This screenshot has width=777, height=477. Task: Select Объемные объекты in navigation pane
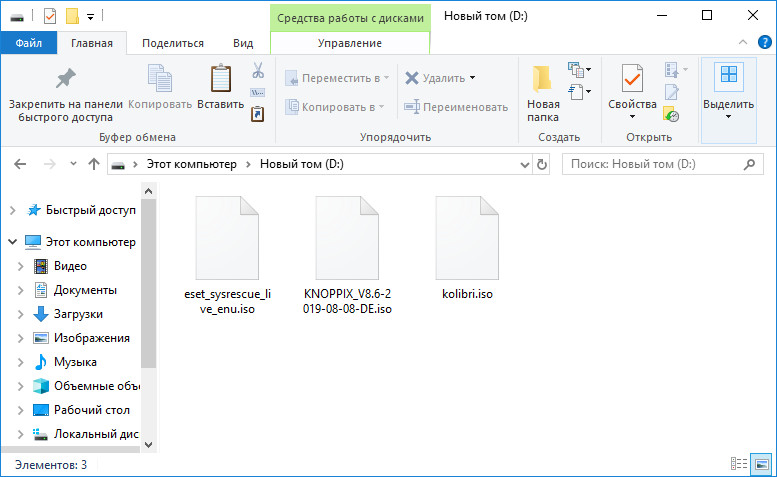[x=96, y=386]
